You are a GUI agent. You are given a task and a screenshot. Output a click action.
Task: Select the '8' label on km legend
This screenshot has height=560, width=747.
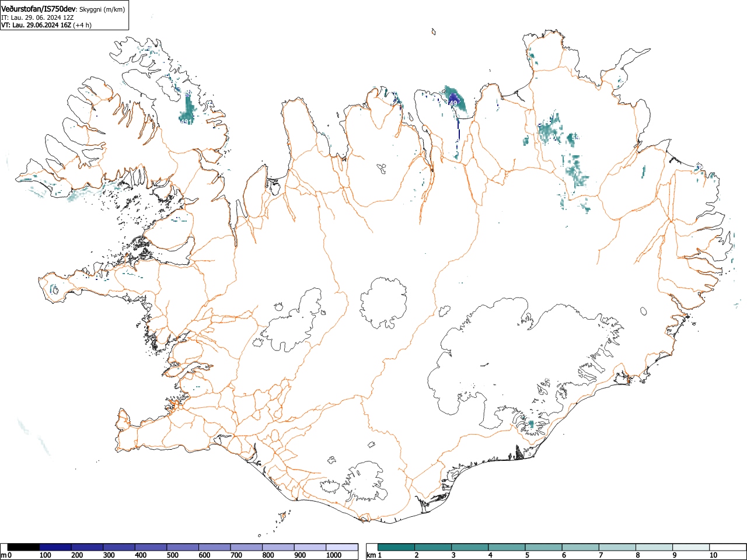pyautogui.click(x=637, y=555)
